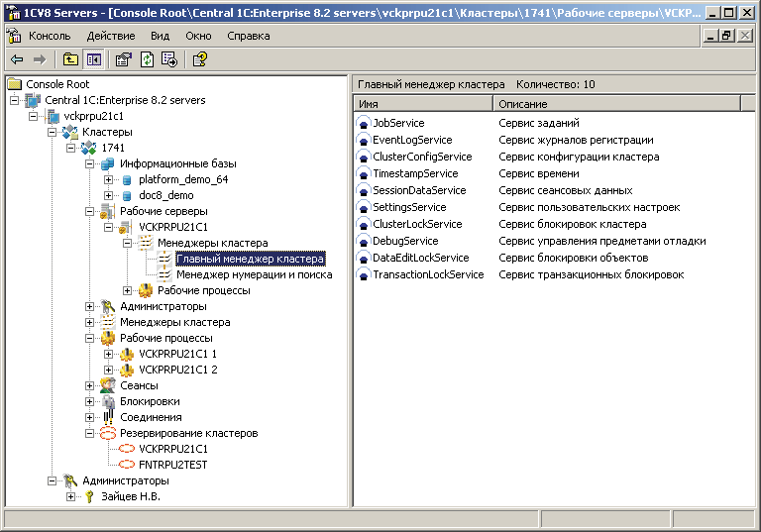The height and width of the screenshot is (532, 761).
Task: Click description Сервис транзакционных блокировок
Action: [592, 274]
